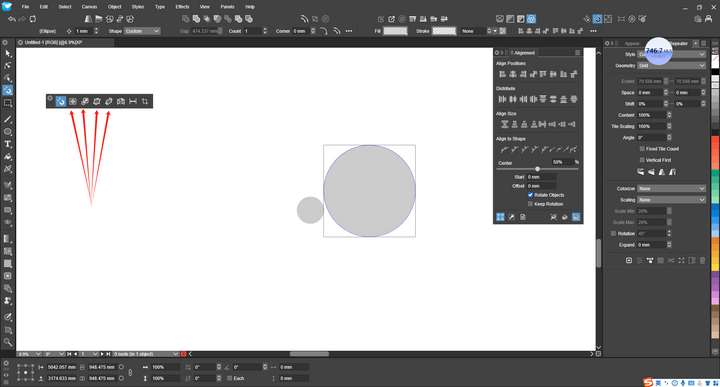This screenshot has height=387, width=720.
Task: Click last Align Positions icon in Alignment panel
Action: coord(574,74)
